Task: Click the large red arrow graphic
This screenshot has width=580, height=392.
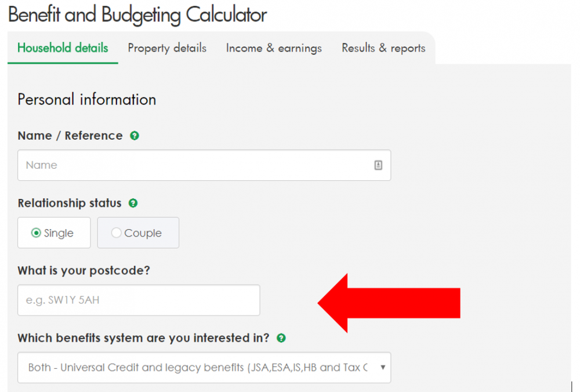Action: click(x=389, y=303)
